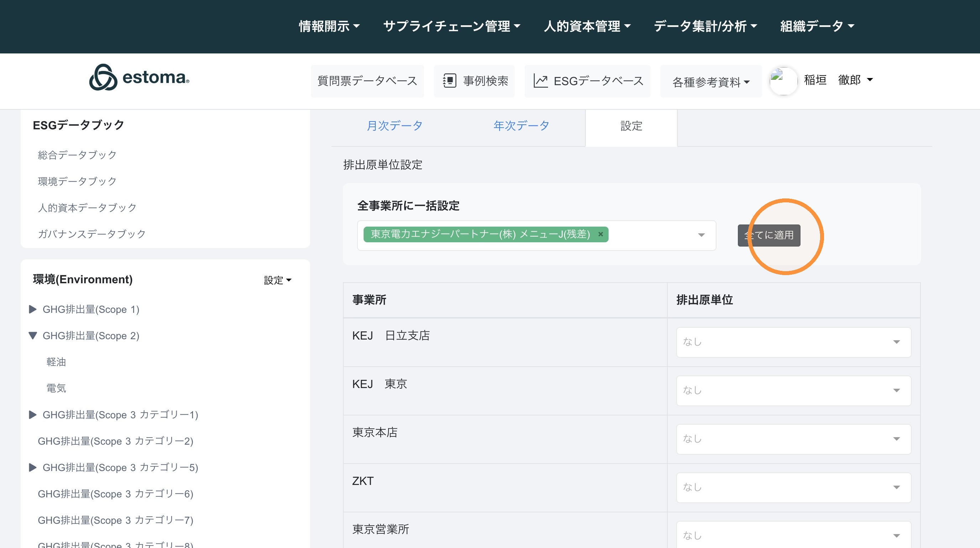Select 軽油 under Scope 2

point(56,362)
